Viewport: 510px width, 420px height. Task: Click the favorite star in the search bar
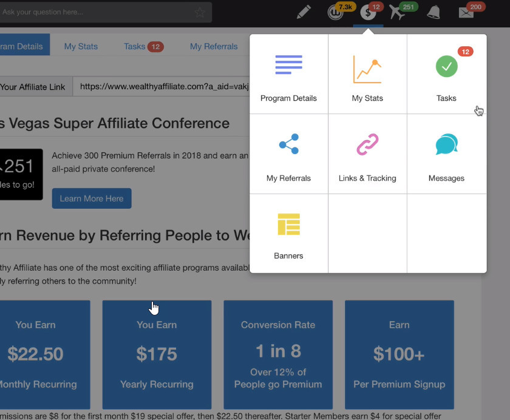coord(200,12)
